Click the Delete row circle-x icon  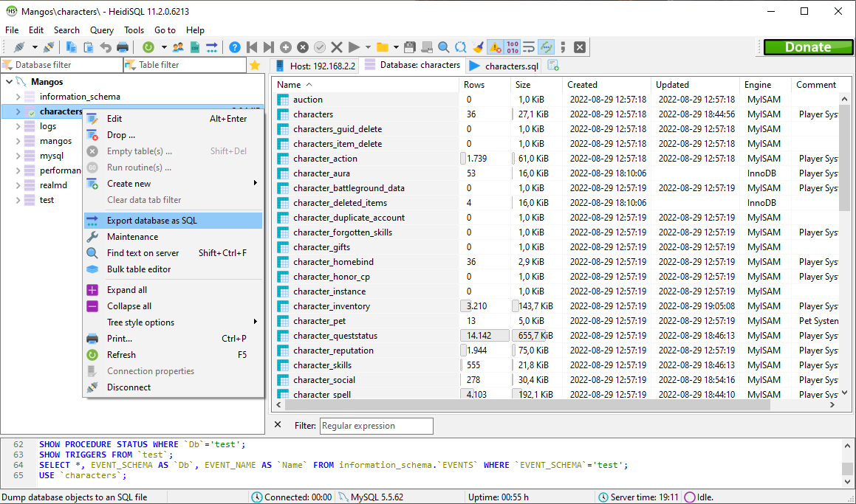point(303,47)
